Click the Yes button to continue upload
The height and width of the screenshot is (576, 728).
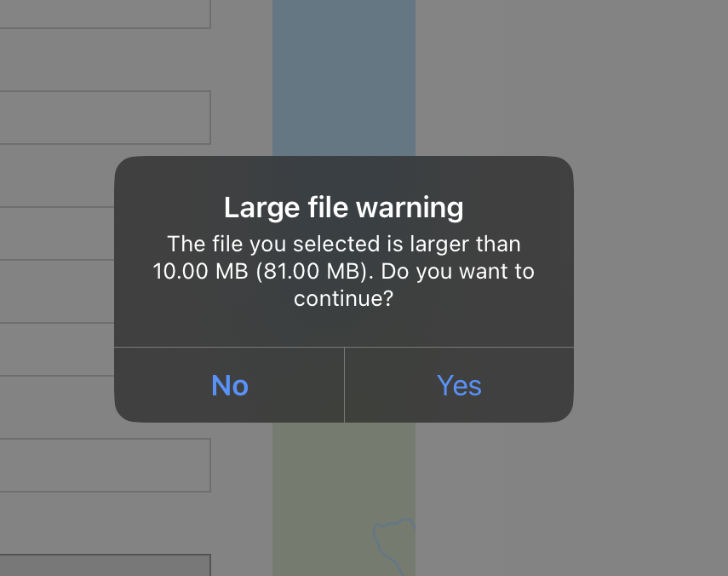(458, 385)
